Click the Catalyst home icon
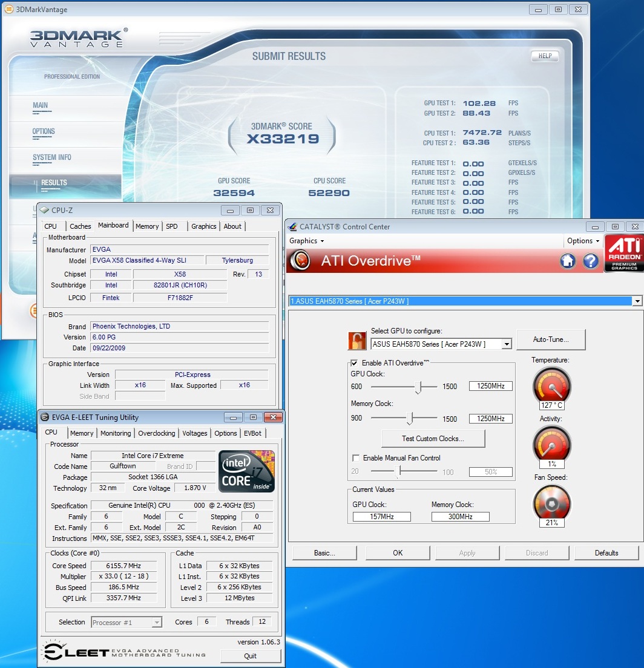Screen dimensions: 644x668 click(568, 261)
